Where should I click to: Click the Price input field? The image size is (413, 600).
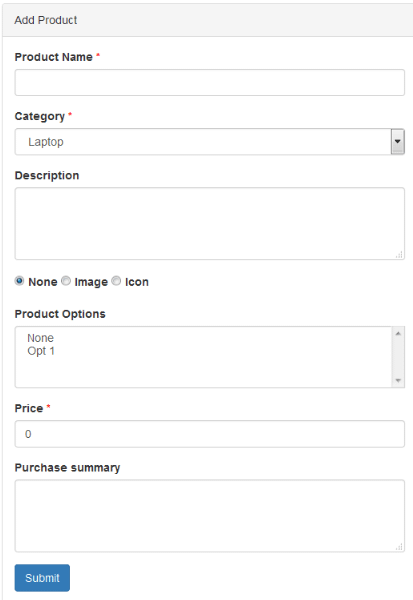tap(209, 434)
